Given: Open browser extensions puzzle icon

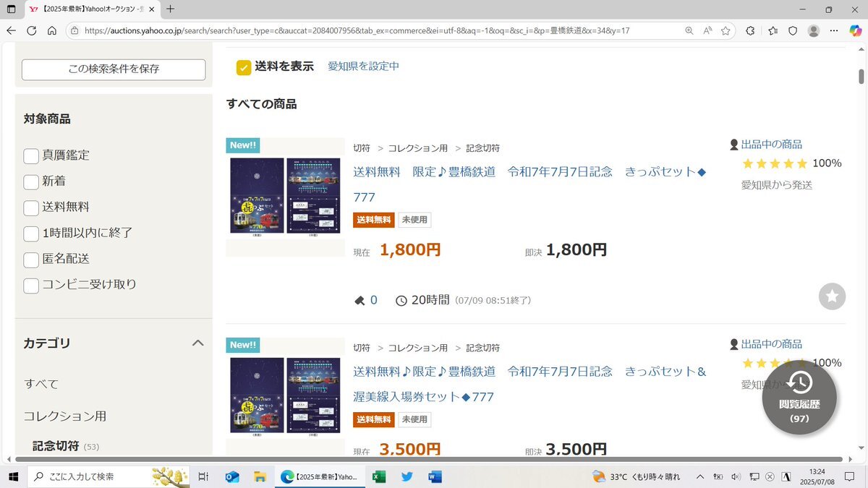Looking at the screenshot, I should [750, 30].
